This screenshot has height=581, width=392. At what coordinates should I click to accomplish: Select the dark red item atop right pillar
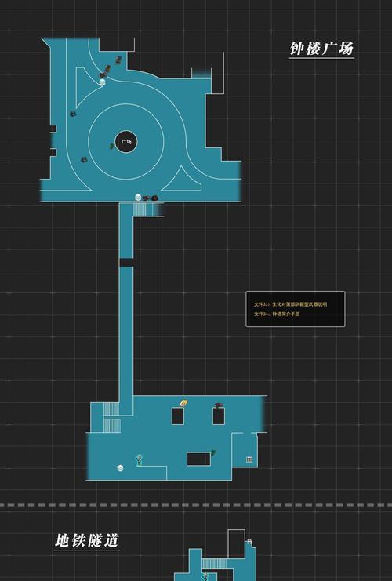click(219, 405)
